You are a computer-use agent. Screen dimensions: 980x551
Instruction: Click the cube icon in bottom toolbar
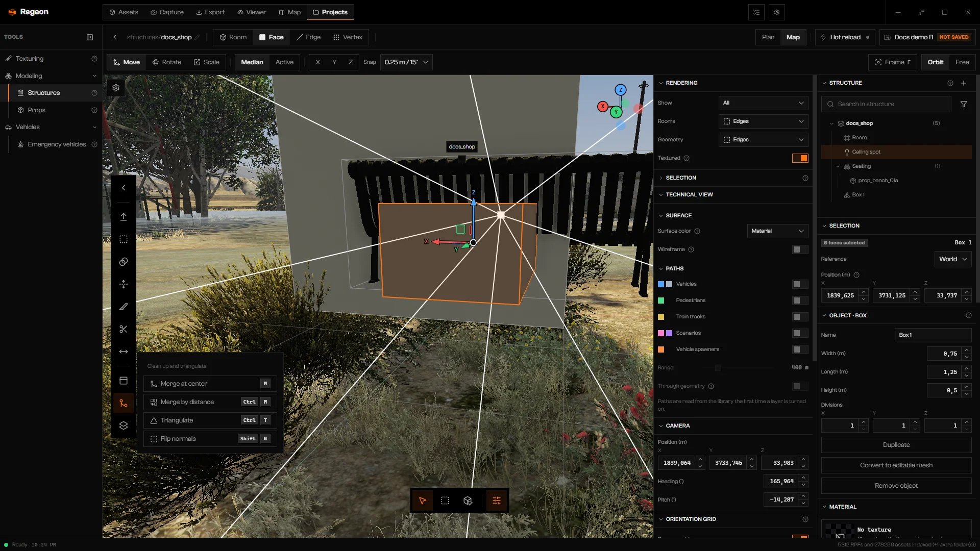click(x=468, y=500)
